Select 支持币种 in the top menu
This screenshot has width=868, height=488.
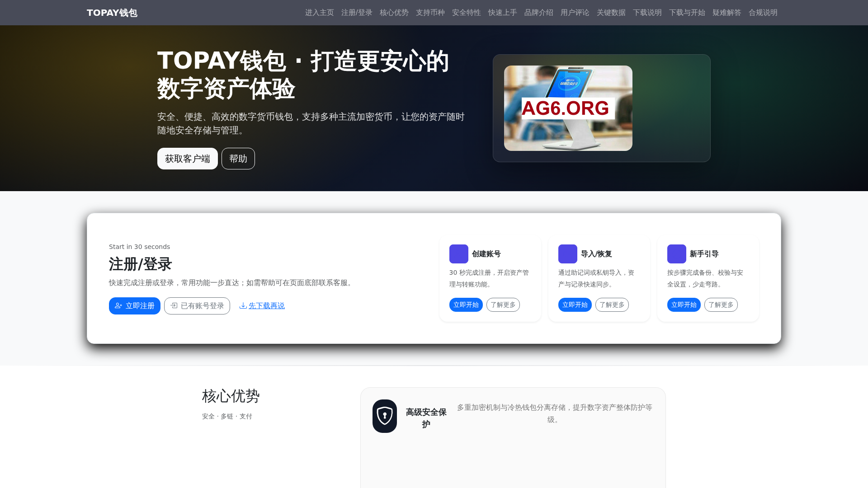click(430, 13)
